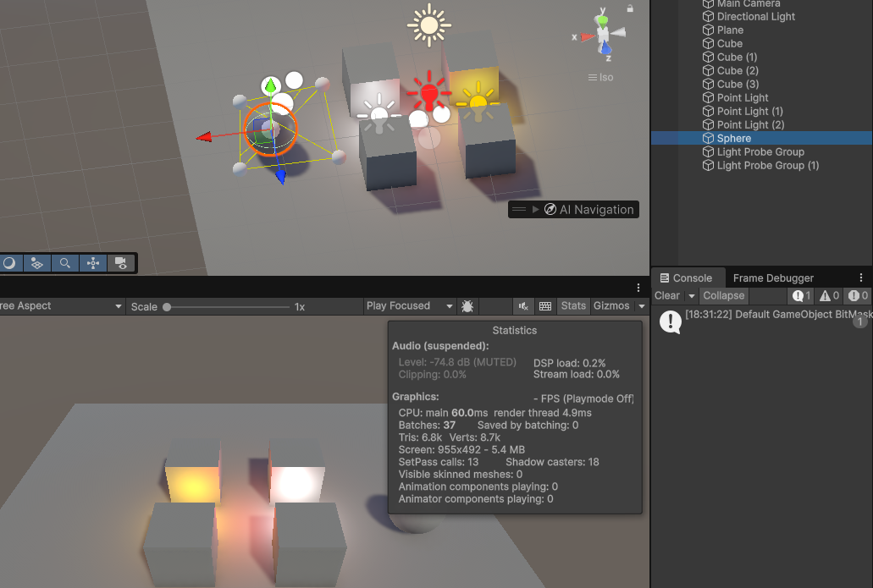This screenshot has width=873, height=588.
Task: Click the scene view rotation lock icon
Action: [630, 8]
